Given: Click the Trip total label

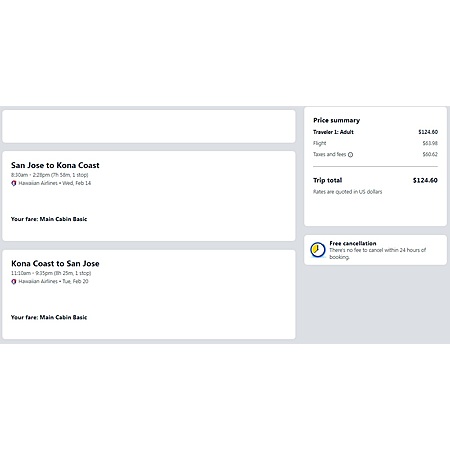Looking at the screenshot, I should tap(327, 180).
